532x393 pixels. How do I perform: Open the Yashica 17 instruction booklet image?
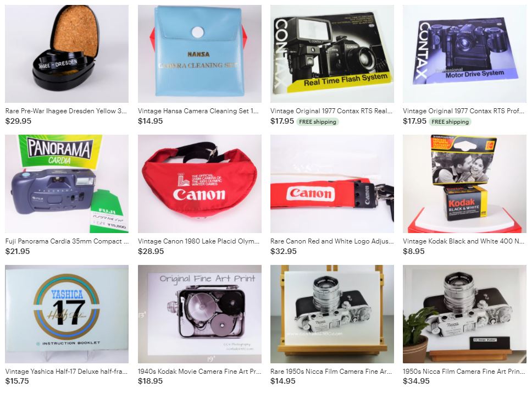[67, 314]
